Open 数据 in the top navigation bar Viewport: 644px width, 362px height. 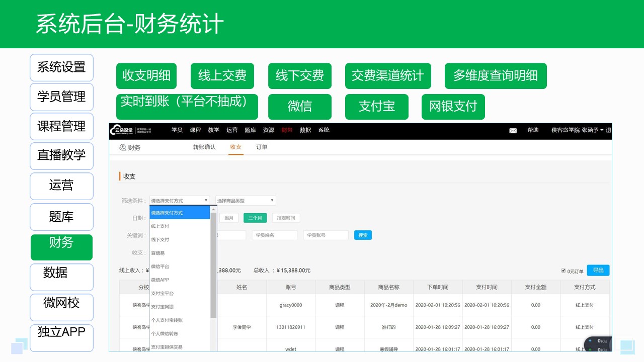click(305, 130)
